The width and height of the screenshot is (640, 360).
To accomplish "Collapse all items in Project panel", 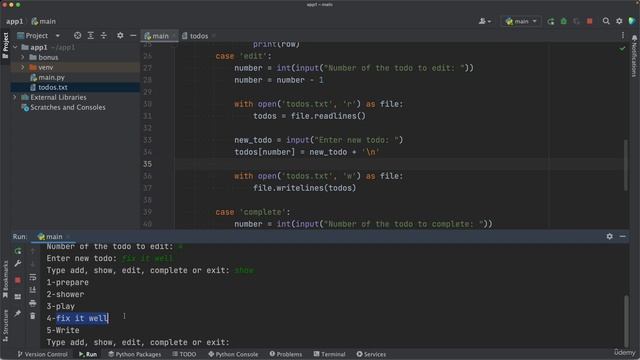I will pyautogui.click(x=104, y=36).
